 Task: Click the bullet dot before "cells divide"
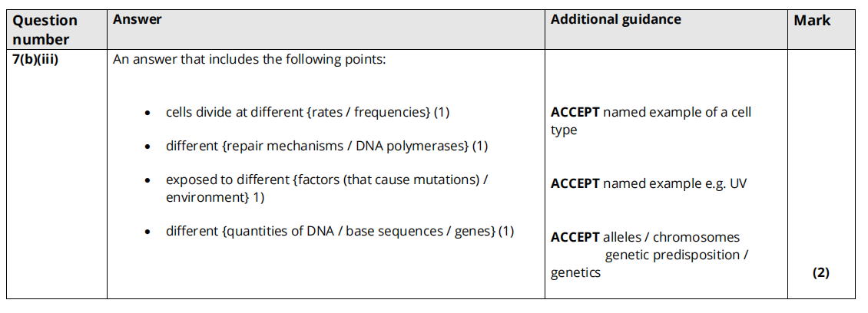coord(147,114)
